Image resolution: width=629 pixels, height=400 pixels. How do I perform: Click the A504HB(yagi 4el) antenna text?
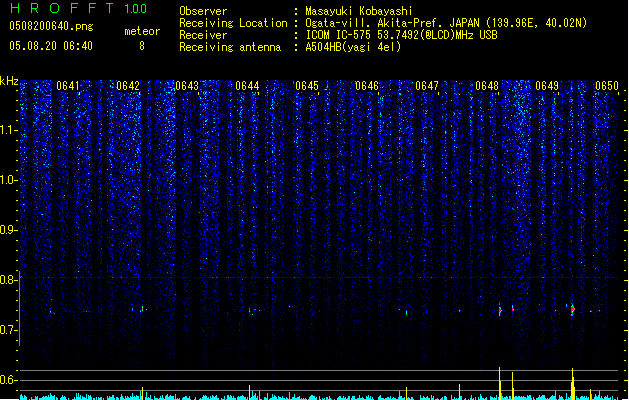coord(353,47)
